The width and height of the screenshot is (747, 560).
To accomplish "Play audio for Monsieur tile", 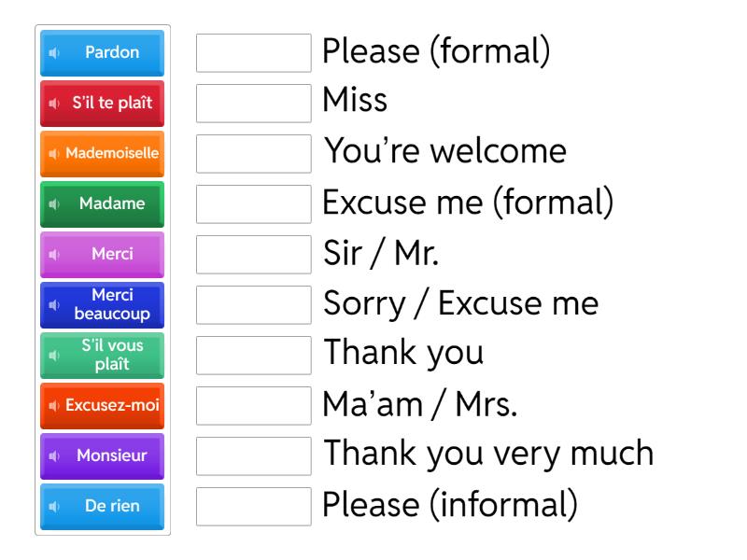I will [54, 456].
